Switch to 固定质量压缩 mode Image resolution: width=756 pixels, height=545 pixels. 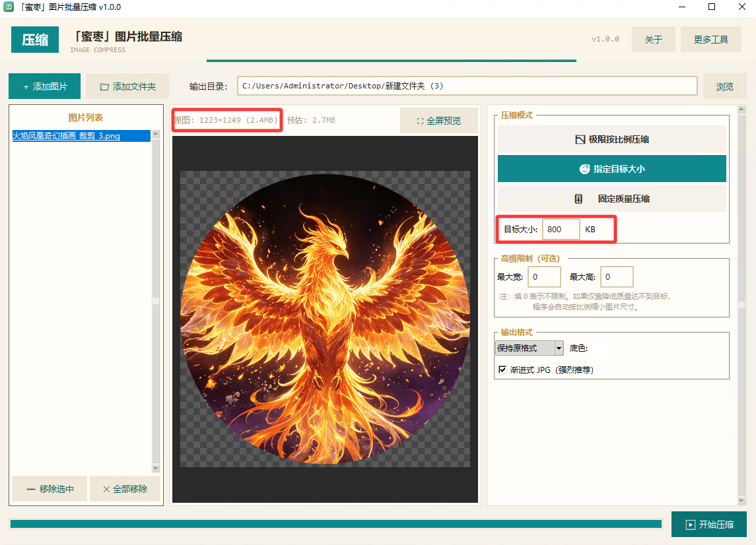(611, 199)
